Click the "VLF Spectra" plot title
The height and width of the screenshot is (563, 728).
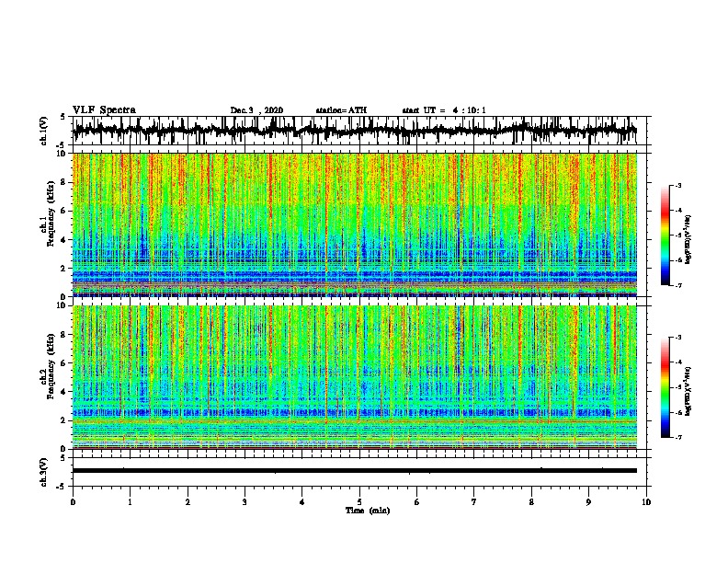click(104, 110)
